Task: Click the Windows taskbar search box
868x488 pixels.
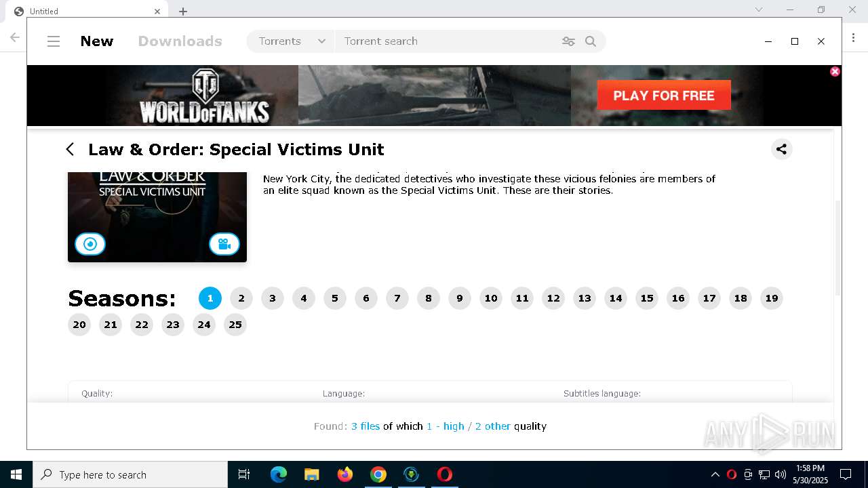Action: click(x=130, y=474)
